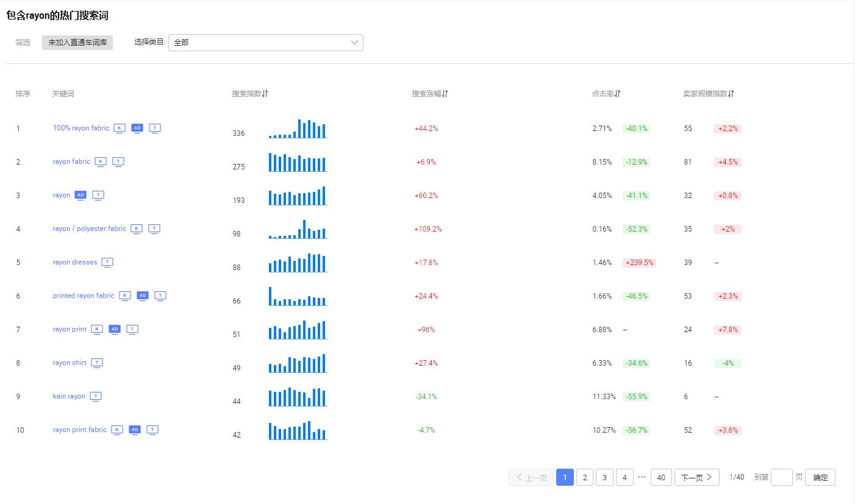Click the K icon beside rayon print

[97, 329]
